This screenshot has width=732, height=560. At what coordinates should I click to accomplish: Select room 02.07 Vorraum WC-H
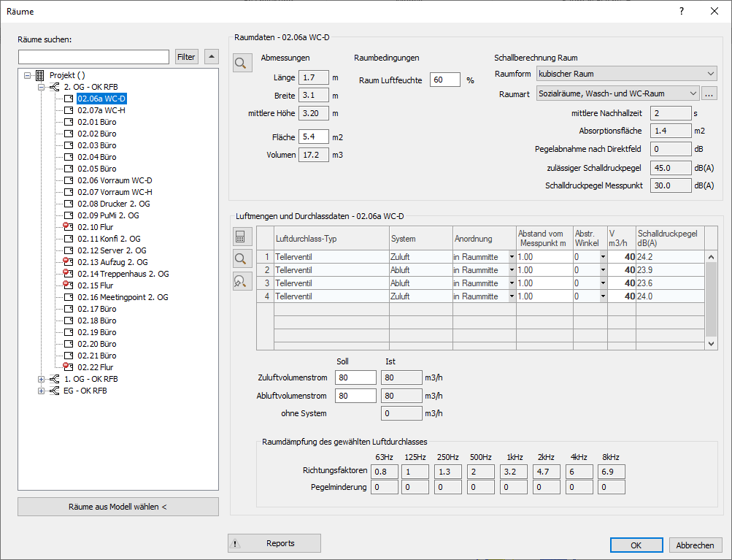[115, 192]
